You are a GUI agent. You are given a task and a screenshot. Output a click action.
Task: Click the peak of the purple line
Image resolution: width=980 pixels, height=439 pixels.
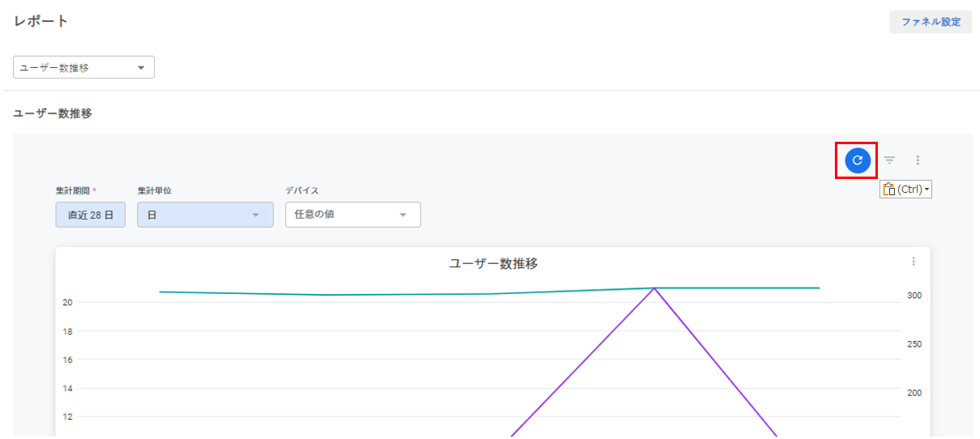tap(654, 288)
